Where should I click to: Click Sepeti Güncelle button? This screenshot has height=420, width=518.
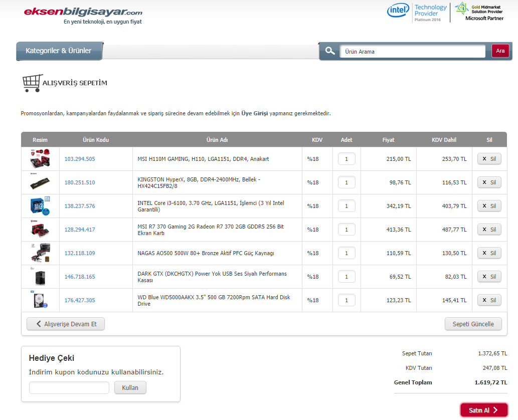(473, 324)
